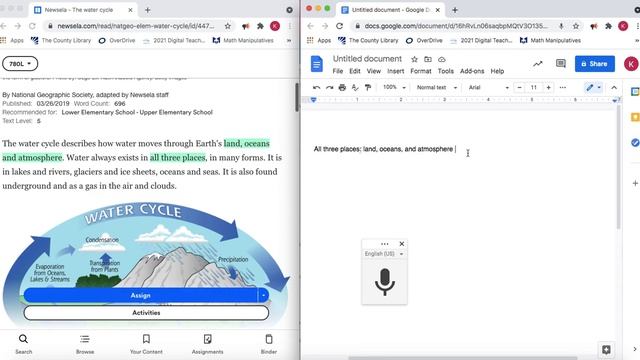Open the Add-ons menu in Docs

click(472, 71)
